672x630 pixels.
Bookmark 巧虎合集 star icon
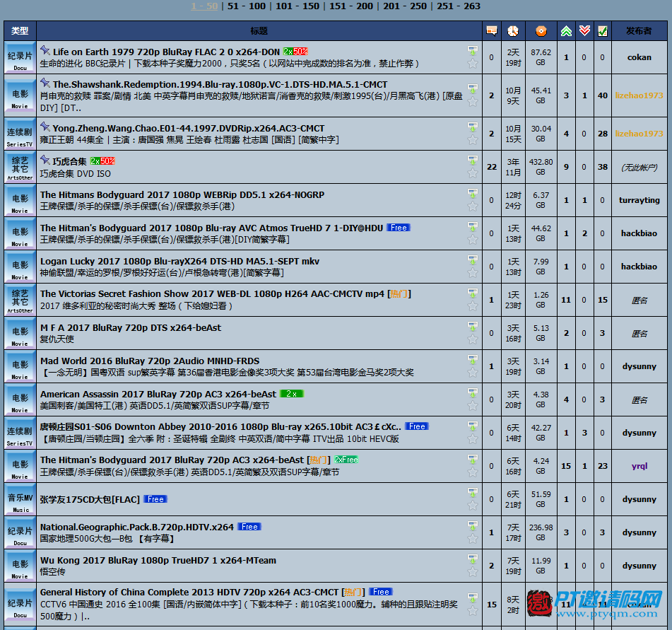click(x=472, y=173)
